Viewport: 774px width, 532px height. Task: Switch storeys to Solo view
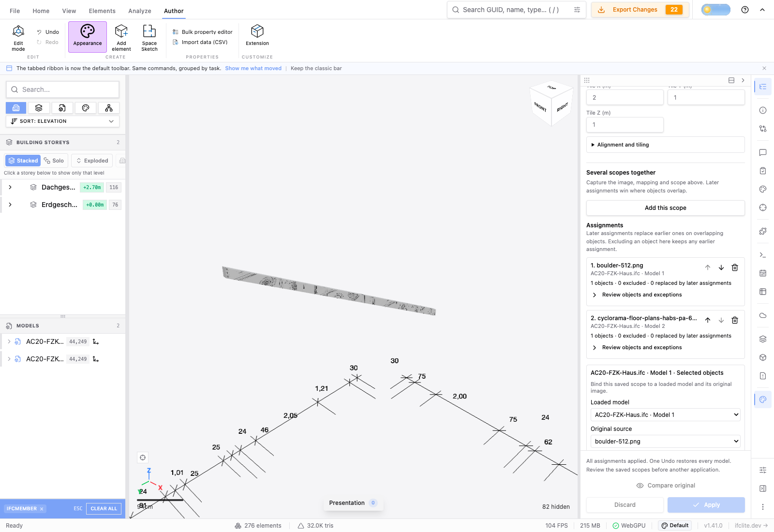(x=54, y=161)
